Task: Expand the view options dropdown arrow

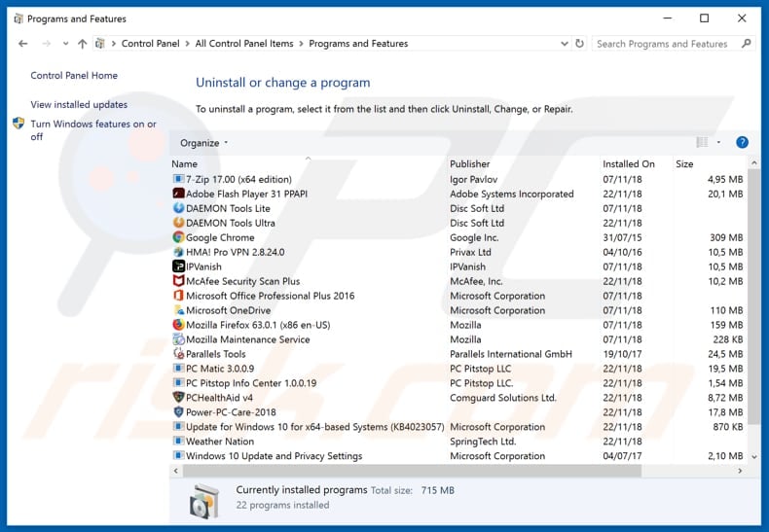Action: (719, 143)
